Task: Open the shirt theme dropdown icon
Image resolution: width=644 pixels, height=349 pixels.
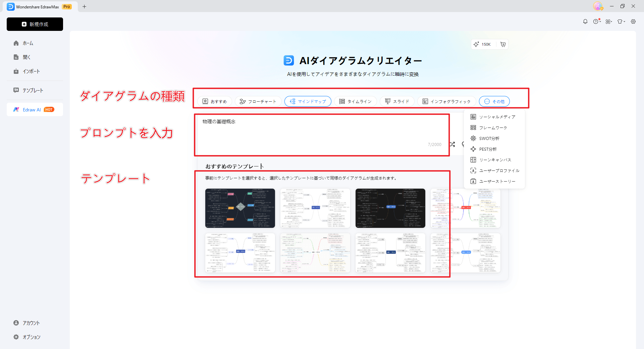Action: pos(621,21)
